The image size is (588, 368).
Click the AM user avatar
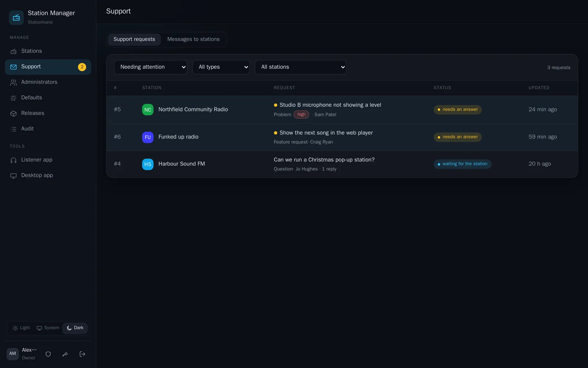(12, 354)
